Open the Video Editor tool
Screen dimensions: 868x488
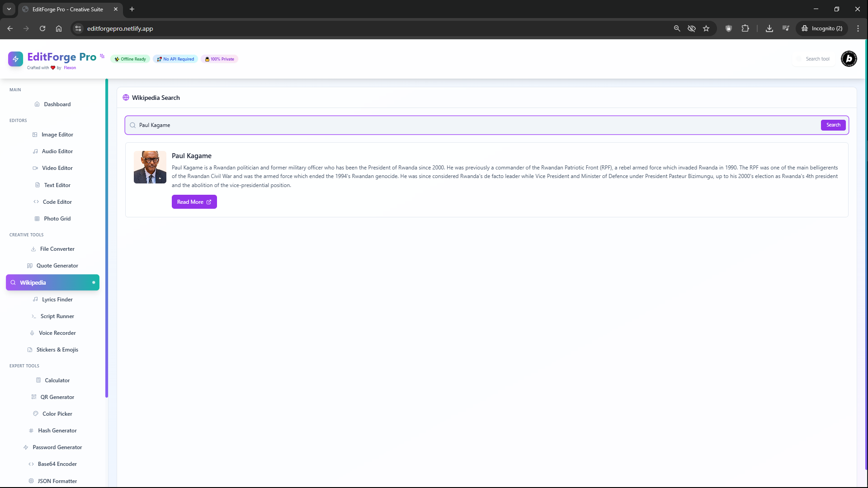57,168
